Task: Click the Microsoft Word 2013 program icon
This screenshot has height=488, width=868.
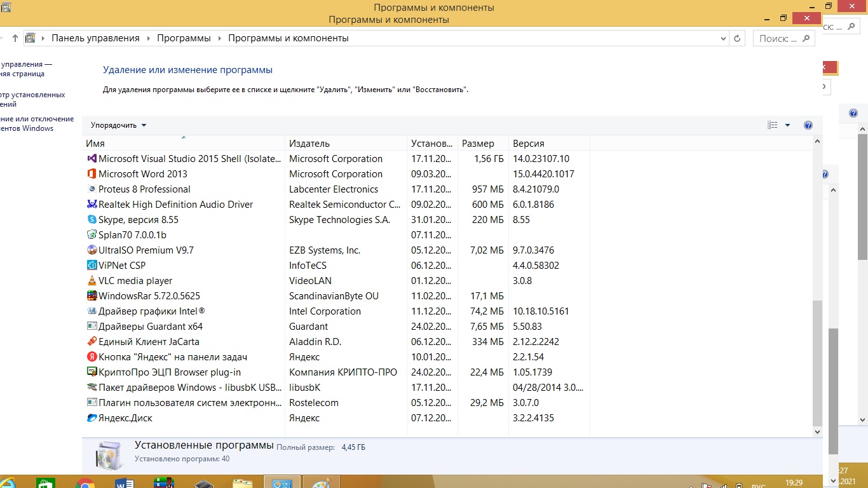Action: pyautogui.click(x=92, y=174)
